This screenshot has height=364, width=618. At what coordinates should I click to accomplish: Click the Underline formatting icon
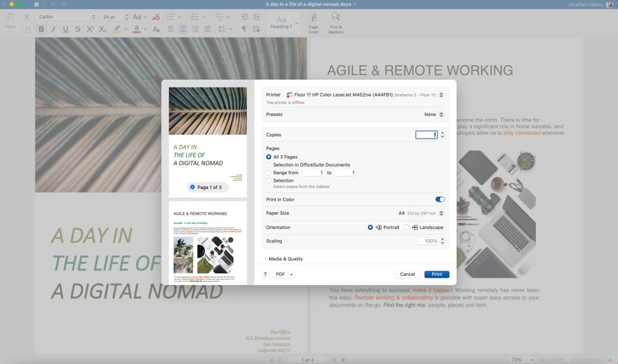(65, 29)
